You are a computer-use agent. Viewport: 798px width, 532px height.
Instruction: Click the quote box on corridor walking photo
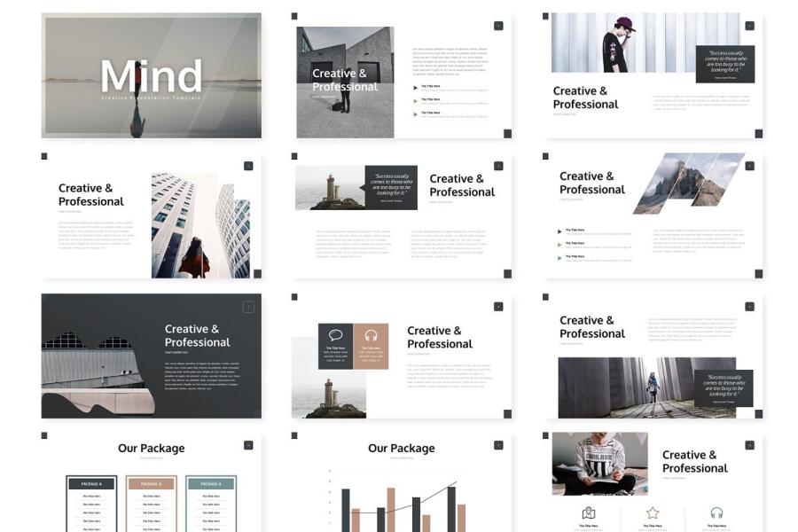tap(723, 387)
